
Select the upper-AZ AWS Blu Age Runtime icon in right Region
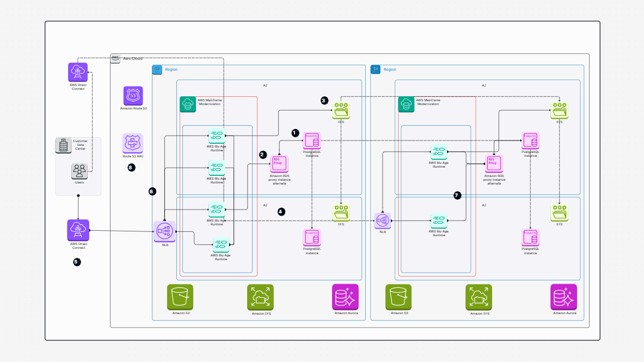coord(439,152)
